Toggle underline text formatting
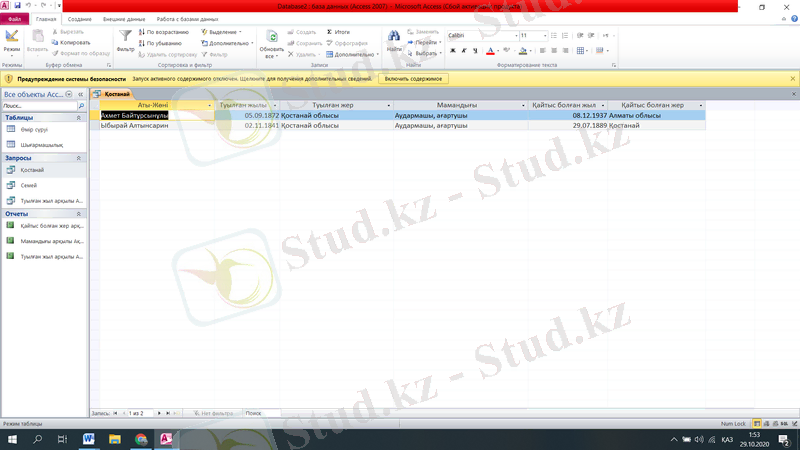The width and height of the screenshot is (800, 450). pyautogui.click(x=475, y=51)
